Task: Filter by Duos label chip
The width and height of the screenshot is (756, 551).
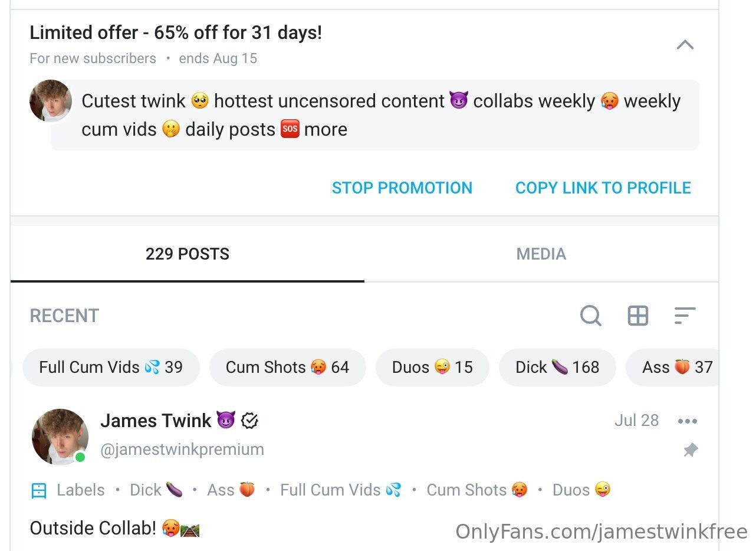Action: click(x=432, y=368)
